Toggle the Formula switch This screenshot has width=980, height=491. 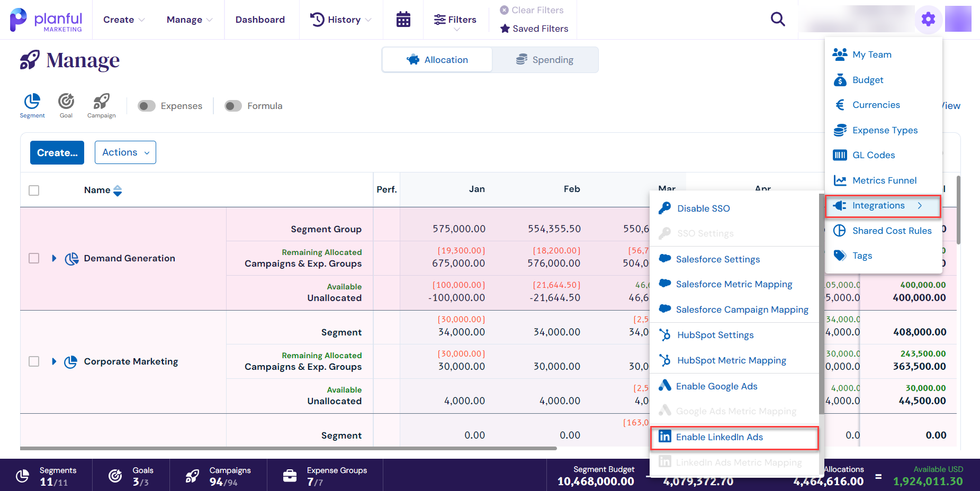233,106
